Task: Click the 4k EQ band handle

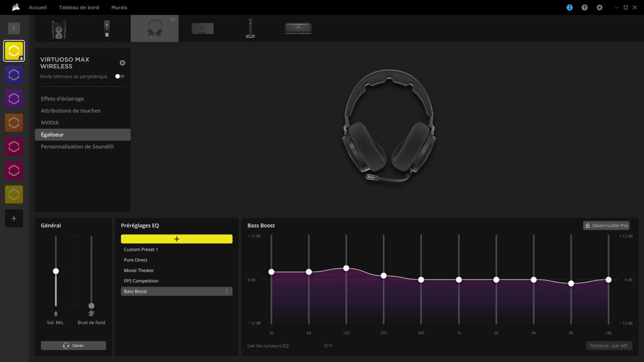Action: pyautogui.click(x=533, y=280)
